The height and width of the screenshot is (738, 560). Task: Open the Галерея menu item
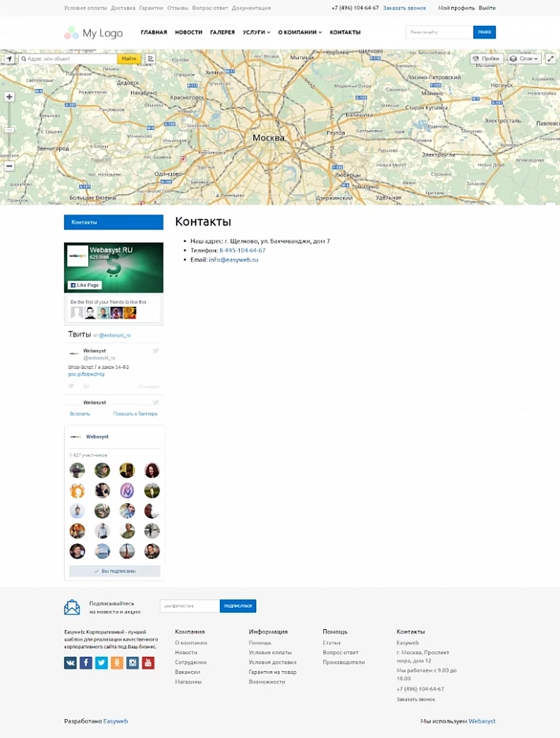coord(222,32)
